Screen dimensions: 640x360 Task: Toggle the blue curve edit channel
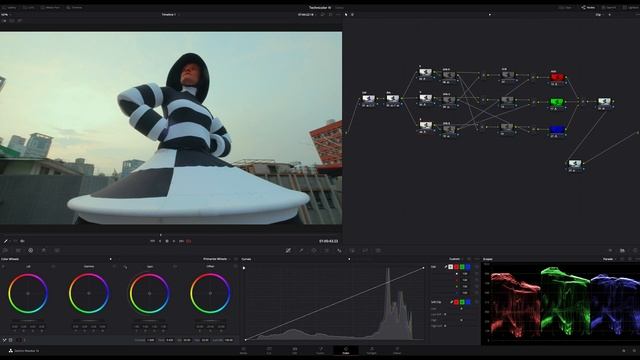pos(468,267)
